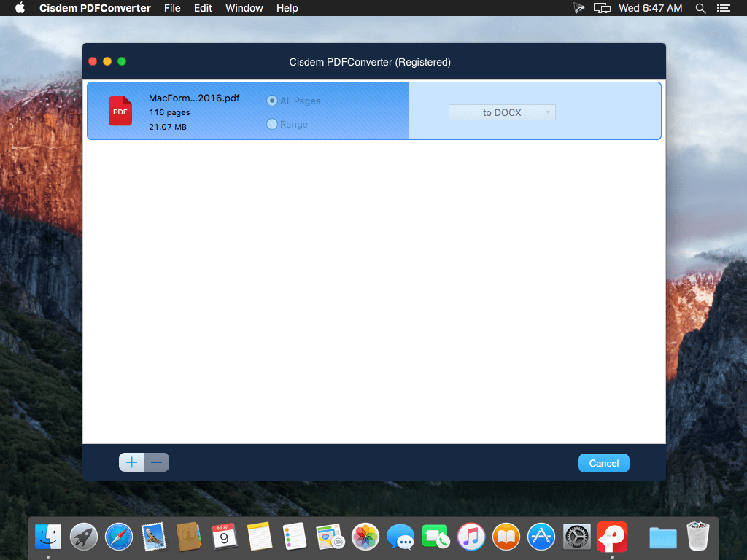Screen dimensions: 747x560
Task: Open the blue folder in the Dock
Action: point(662,537)
